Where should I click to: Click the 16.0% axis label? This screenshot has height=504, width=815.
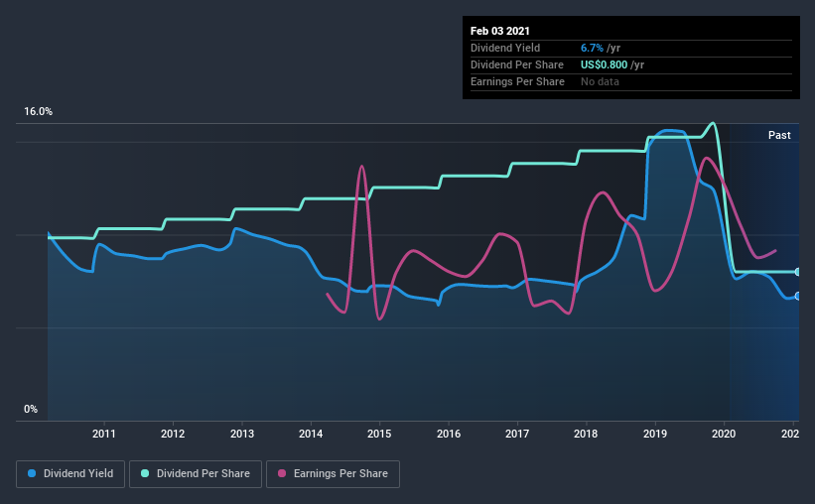pos(38,112)
